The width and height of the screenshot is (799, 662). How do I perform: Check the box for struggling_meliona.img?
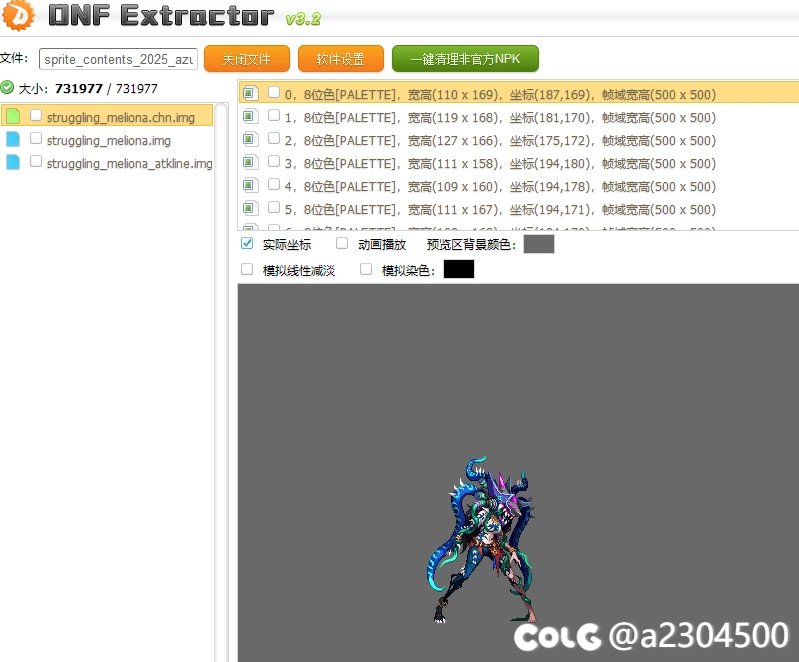click(36, 138)
